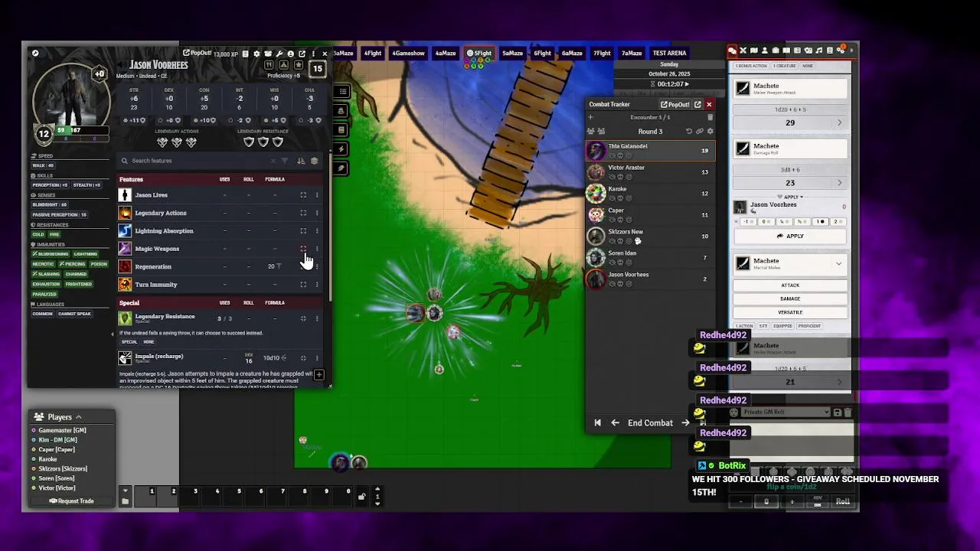The height and width of the screenshot is (551, 980).
Task: Expand the damage roll result 23 chevron
Action: [839, 183]
